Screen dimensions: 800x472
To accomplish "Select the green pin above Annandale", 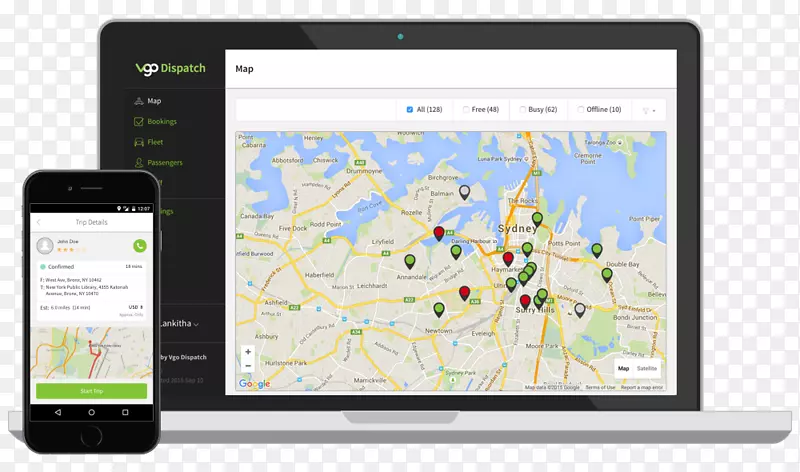I will click(410, 261).
